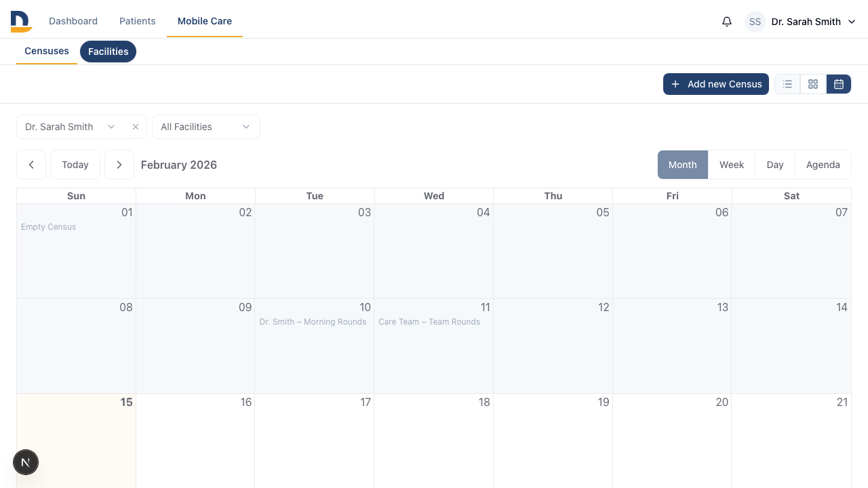Select date 06 in the calendar

[722, 212]
